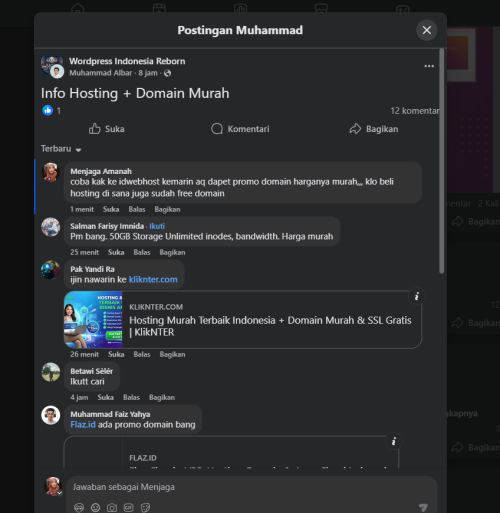Click the send comment arrow icon
The height and width of the screenshot is (513, 500).
click(423, 508)
